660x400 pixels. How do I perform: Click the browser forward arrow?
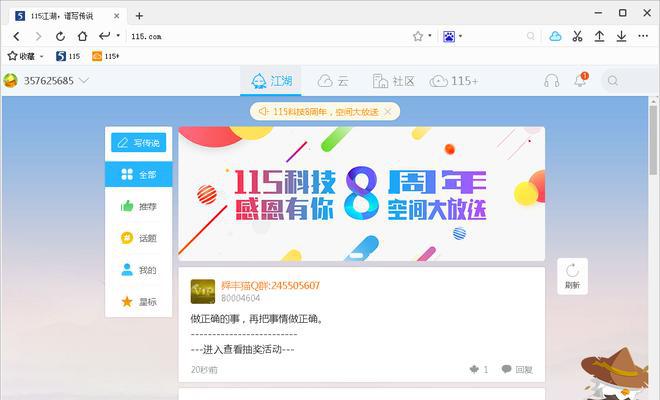click(39, 37)
